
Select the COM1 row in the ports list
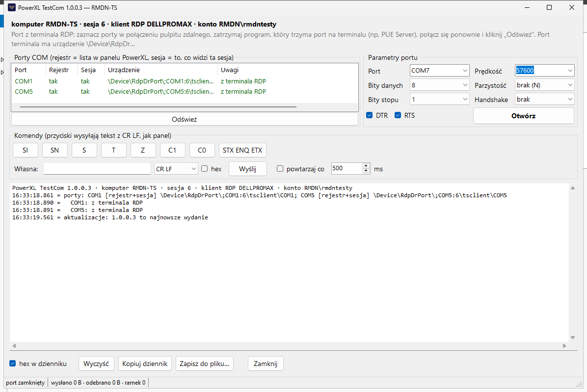coord(185,81)
